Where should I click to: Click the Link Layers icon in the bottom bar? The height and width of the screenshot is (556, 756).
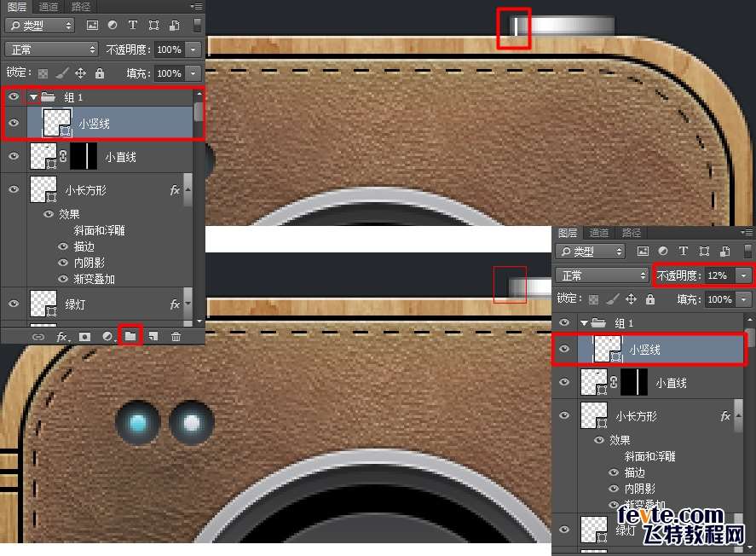pyautogui.click(x=38, y=337)
